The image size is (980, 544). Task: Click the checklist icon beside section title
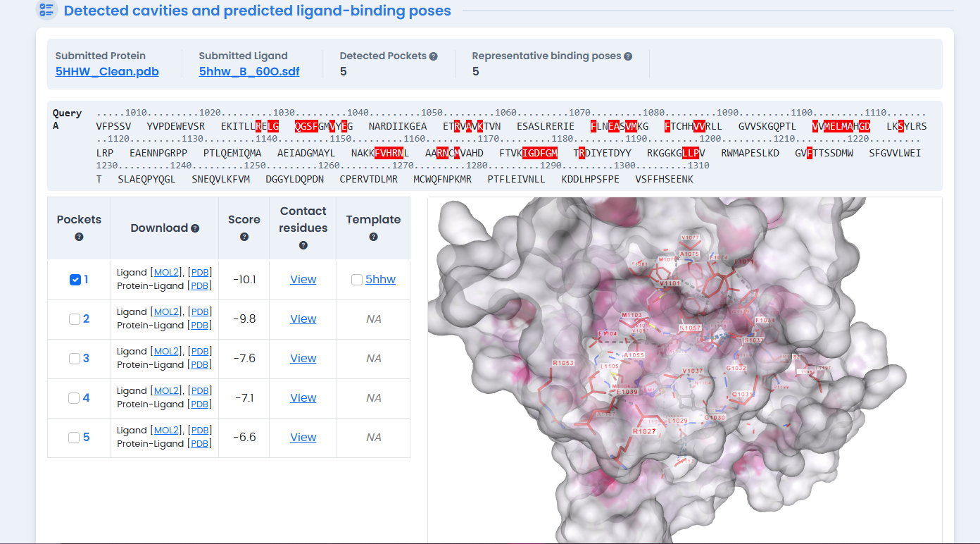coord(46,10)
